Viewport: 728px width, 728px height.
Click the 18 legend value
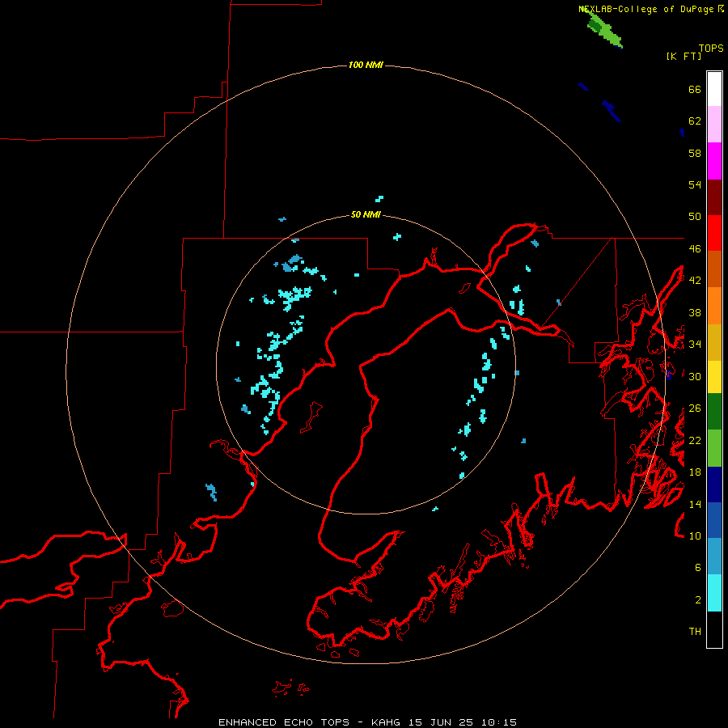(695, 472)
